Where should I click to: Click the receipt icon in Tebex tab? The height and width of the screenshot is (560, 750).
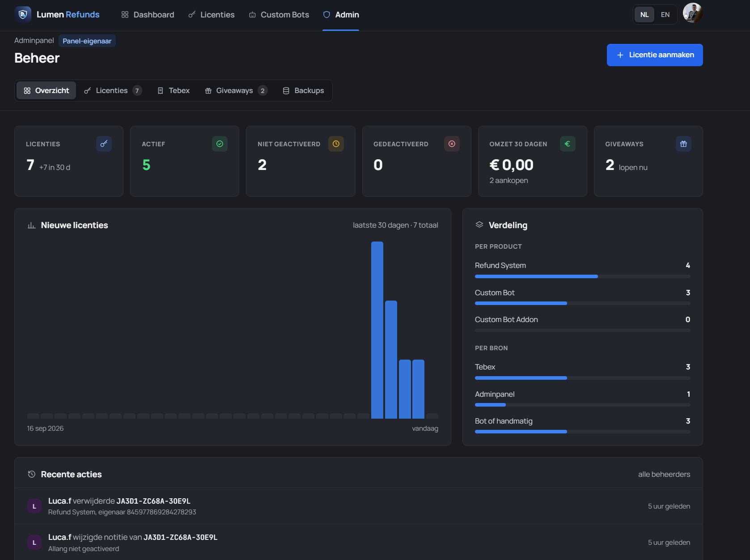coord(161,91)
